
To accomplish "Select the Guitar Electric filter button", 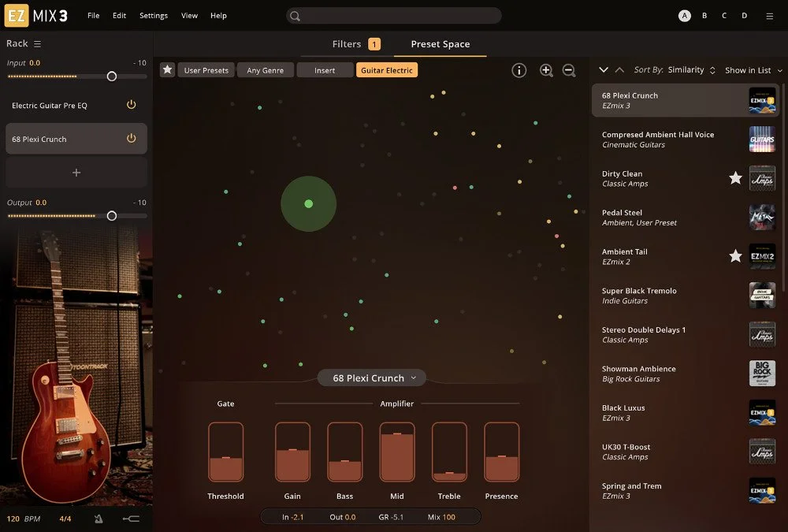I will [x=387, y=69].
